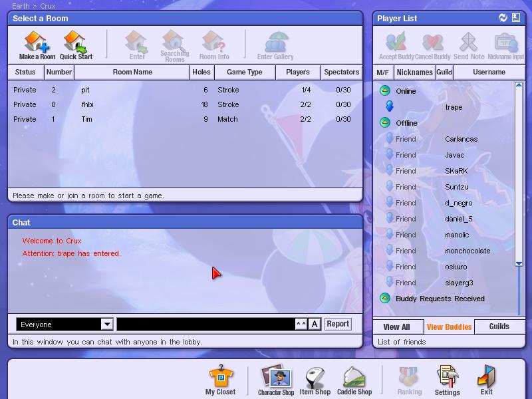Switch to the View All tab
This screenshot has height=399, width=532.
[x=398, y=327]
